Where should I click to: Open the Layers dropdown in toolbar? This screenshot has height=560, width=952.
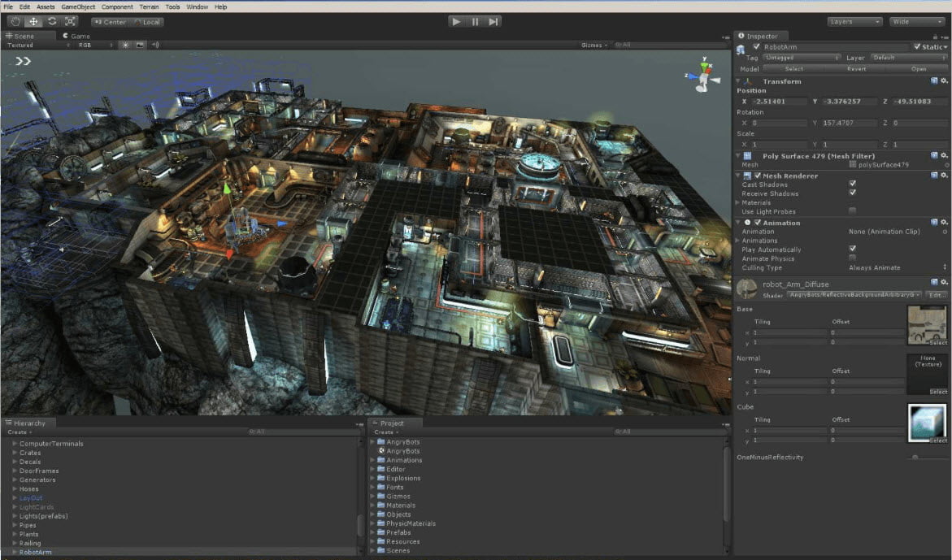pos(854,22)
